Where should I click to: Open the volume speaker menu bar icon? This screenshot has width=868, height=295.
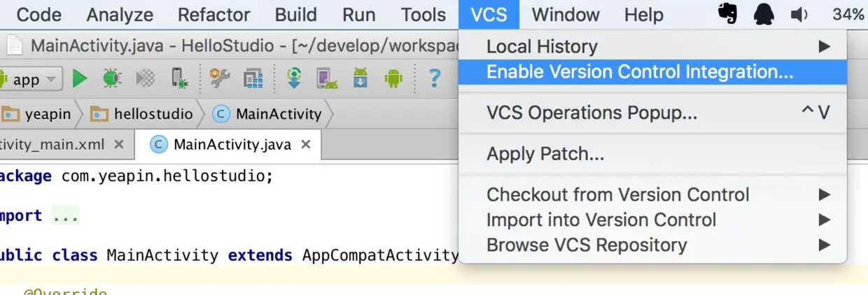coord(799,14)
